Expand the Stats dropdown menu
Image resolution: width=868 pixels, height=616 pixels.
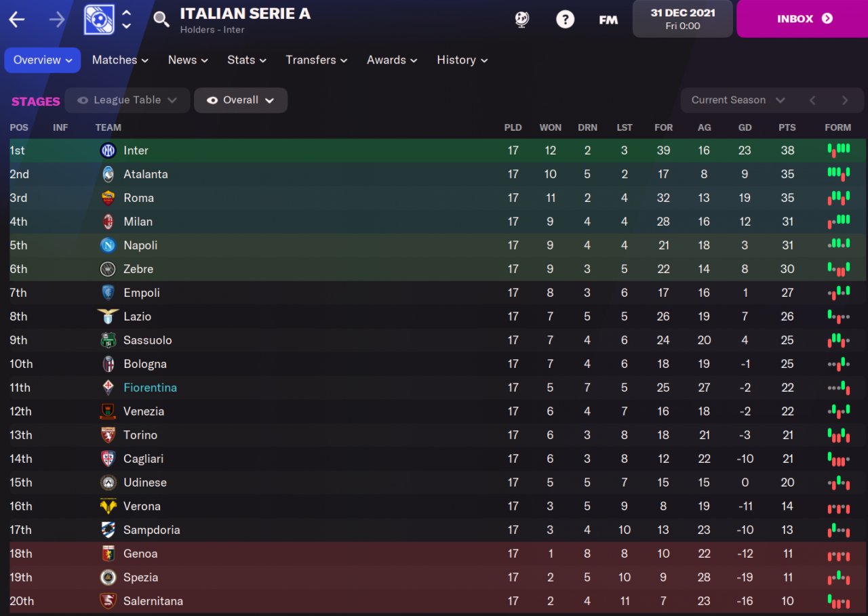pos(246,60)
